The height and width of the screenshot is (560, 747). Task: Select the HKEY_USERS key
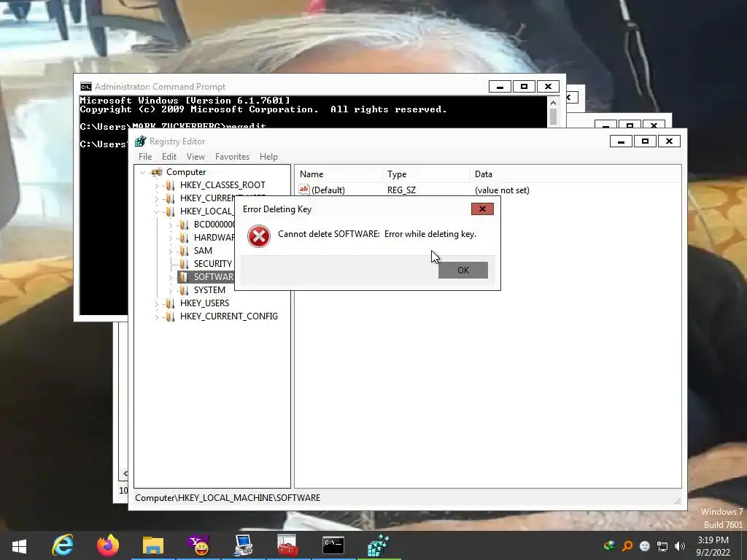(204, 303)
